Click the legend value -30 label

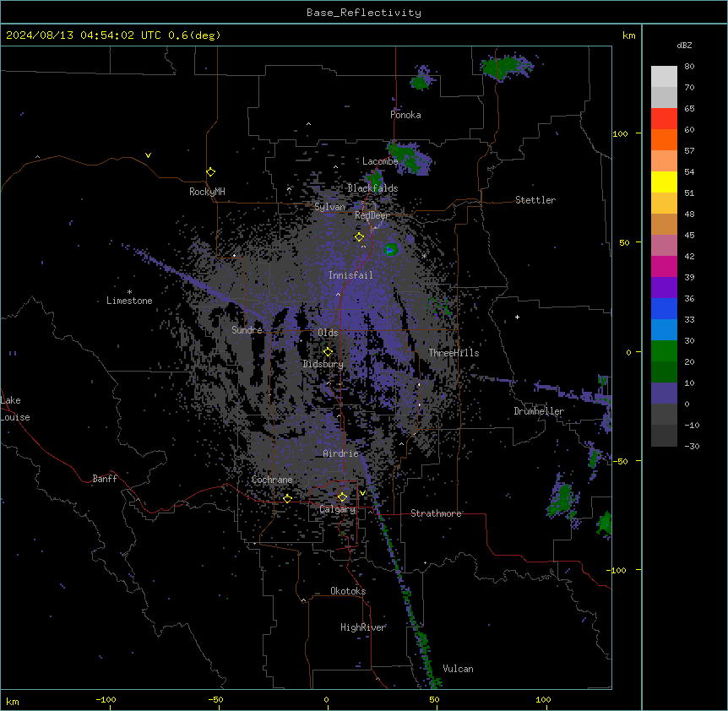click(692, 446)
